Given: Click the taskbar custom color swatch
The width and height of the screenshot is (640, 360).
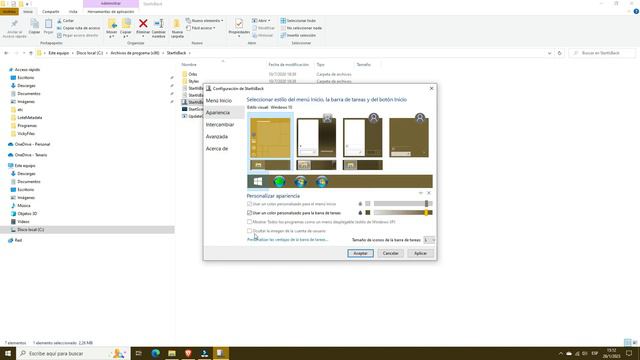Looking at the screenshot, I should coord(368,213).
